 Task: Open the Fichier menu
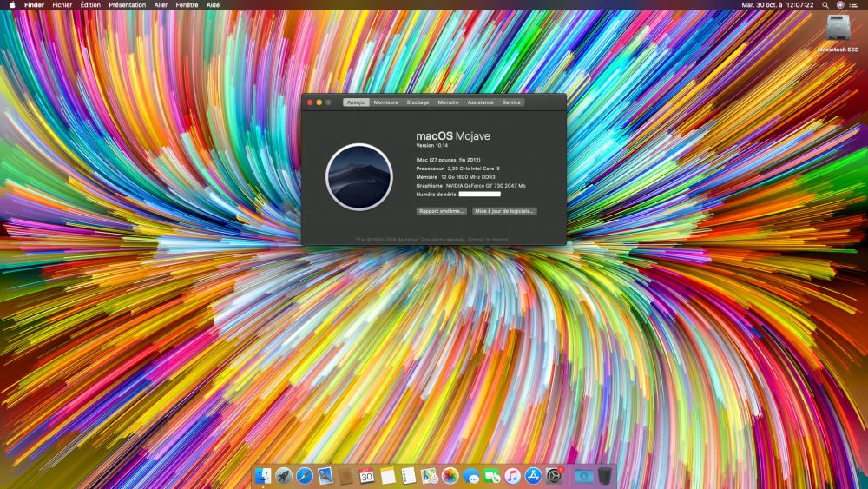(x=62, y=5)
